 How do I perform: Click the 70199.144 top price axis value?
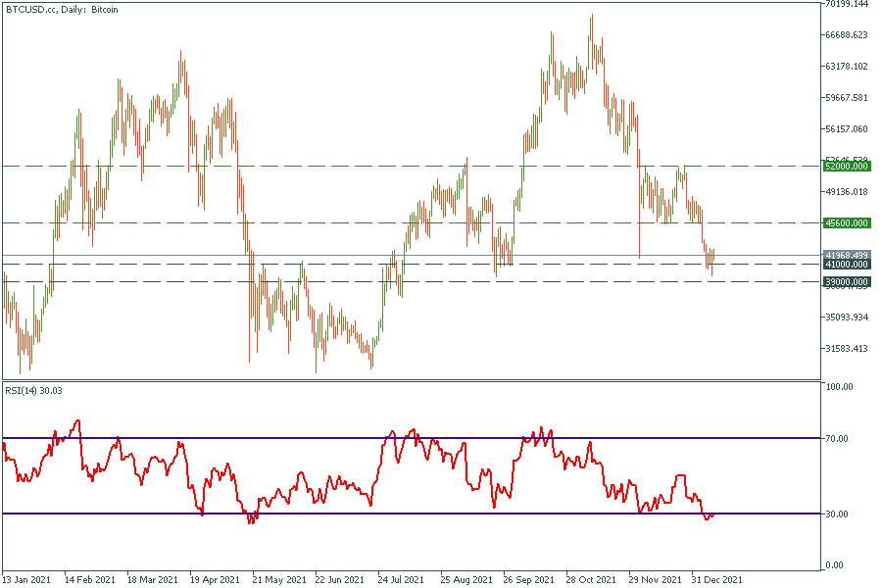[x=847, y=4]
